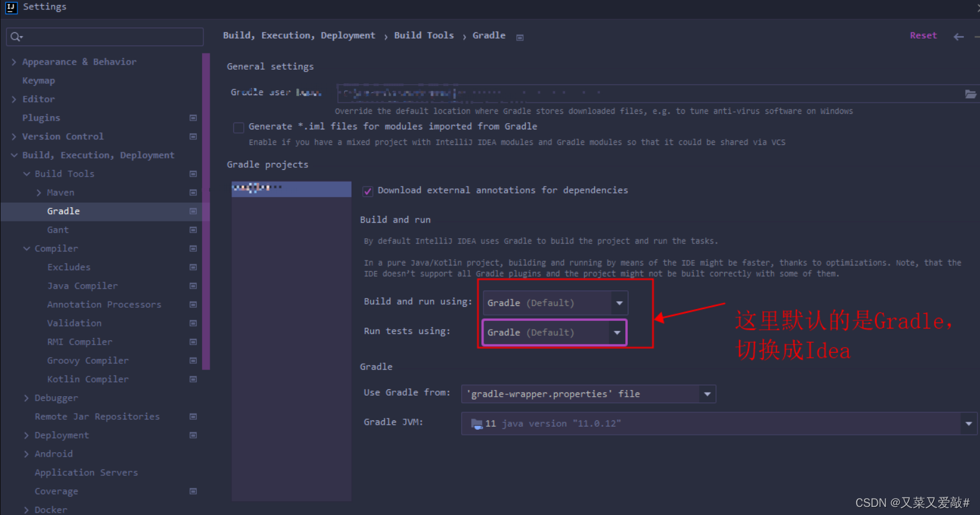
Task: Click project-level icon next to Validation
Action: [x=193, y=323]
